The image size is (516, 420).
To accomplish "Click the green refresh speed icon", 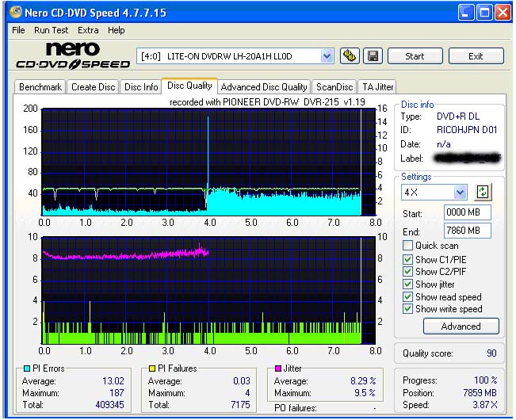I will [x=483, y=192].
